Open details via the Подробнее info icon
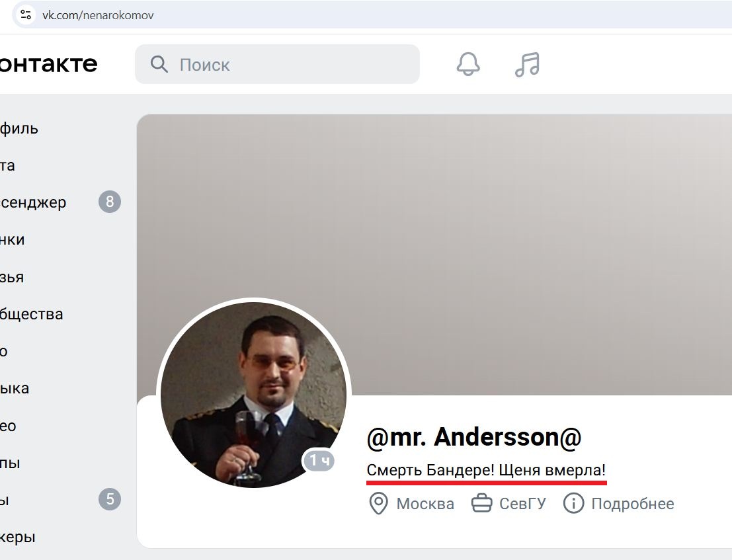This screenshot has width=732, height=560. coord(573,504)
